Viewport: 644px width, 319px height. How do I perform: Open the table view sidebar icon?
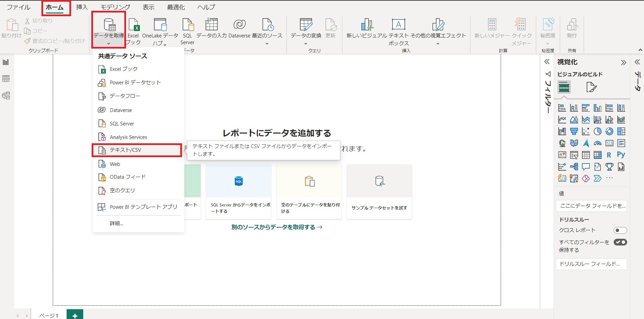[6, 79]
